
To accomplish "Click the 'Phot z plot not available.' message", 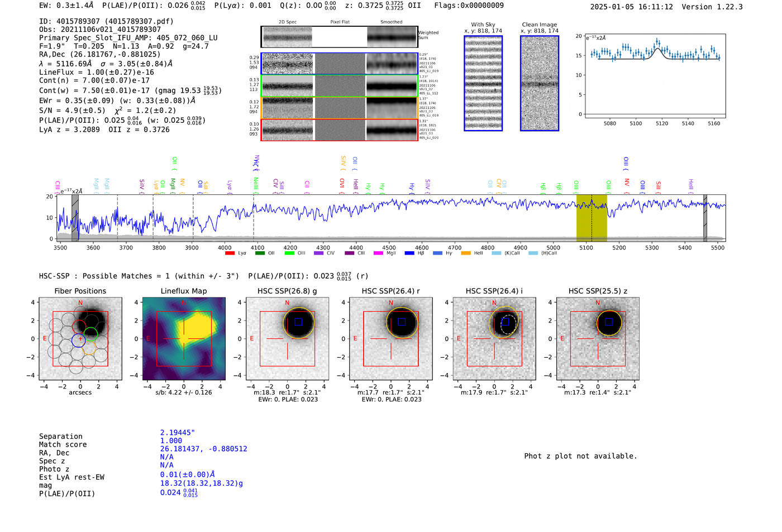I will click(x=580, y=456).
